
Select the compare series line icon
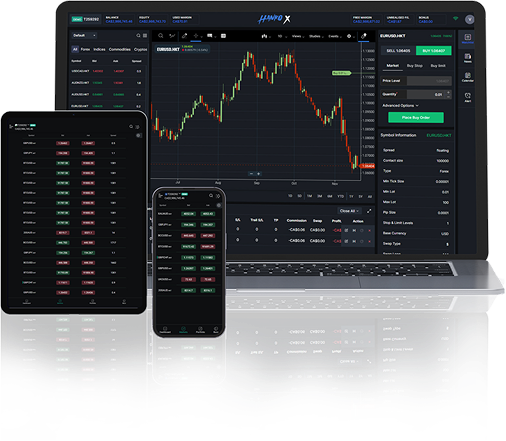tap(172, 36)
